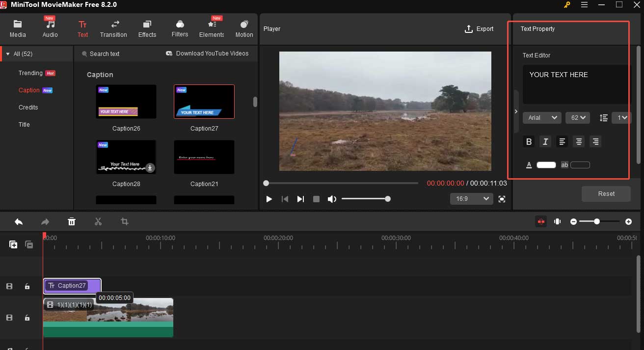Image resolution: width=644 pixels, height=350 pixels.
Task: Add a new track
Action: (x=13, y=244)
